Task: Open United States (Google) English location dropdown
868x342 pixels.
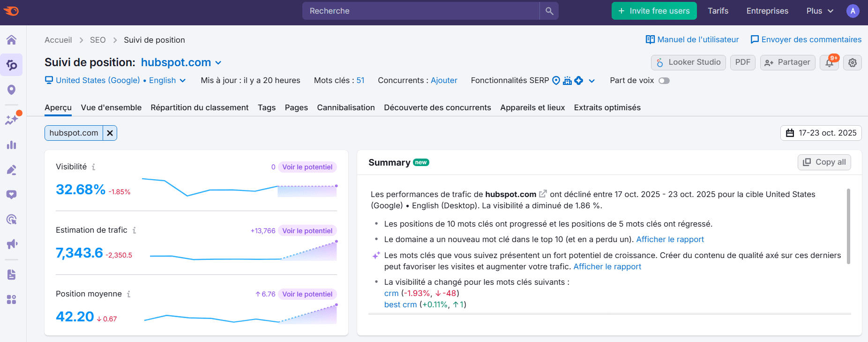Action: 115,81
